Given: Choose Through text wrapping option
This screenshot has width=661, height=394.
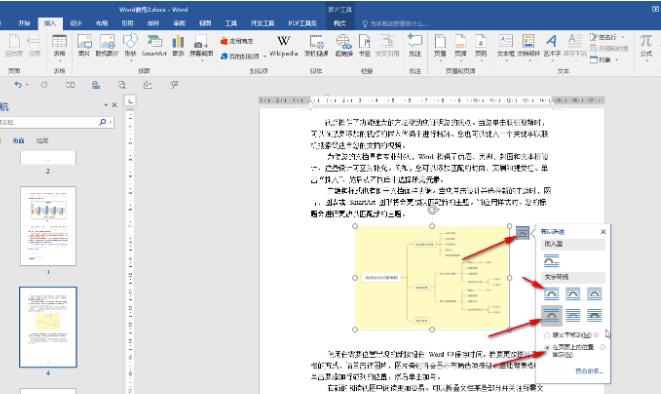Looking at the screenshot, I should click(594, 293).
